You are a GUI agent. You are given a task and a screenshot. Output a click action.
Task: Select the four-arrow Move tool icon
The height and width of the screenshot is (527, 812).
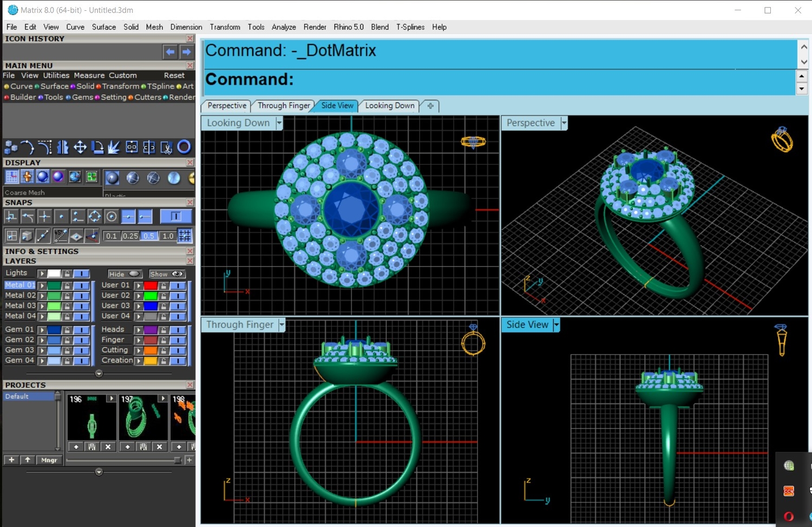pyautogui.click(x=80, y=147)
